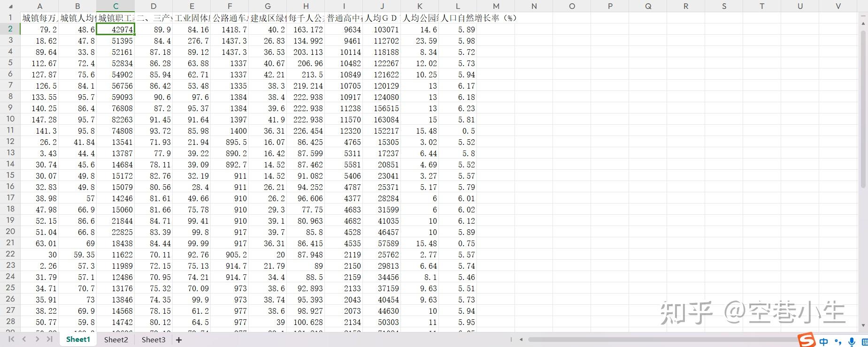Go to the previous sheet tab arrow
The height and width of the screenshot is (347, 868).
[24, 339]
